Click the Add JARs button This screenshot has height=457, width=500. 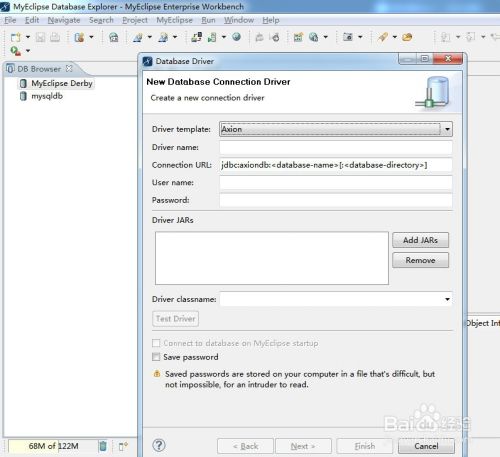(x=420, y=240)
